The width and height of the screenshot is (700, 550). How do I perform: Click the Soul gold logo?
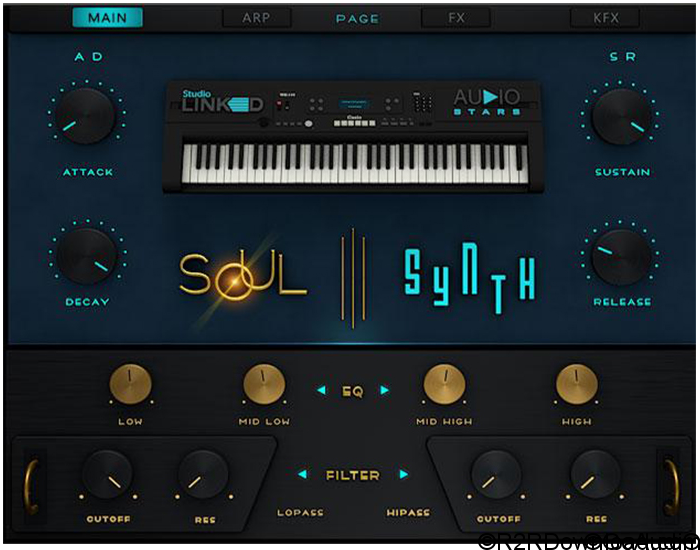point(243,274)
